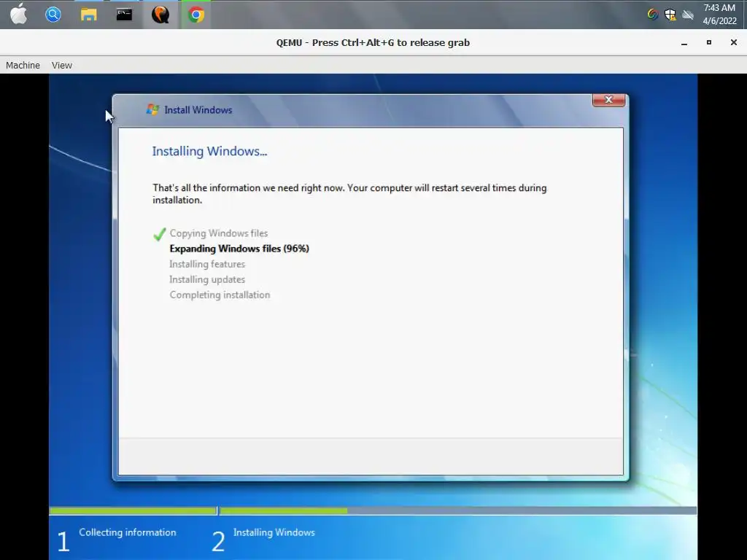This screenshot has width=747, height=560.
Task: Click the 'Install Windows' title text
Action: (x=198, y=110)
